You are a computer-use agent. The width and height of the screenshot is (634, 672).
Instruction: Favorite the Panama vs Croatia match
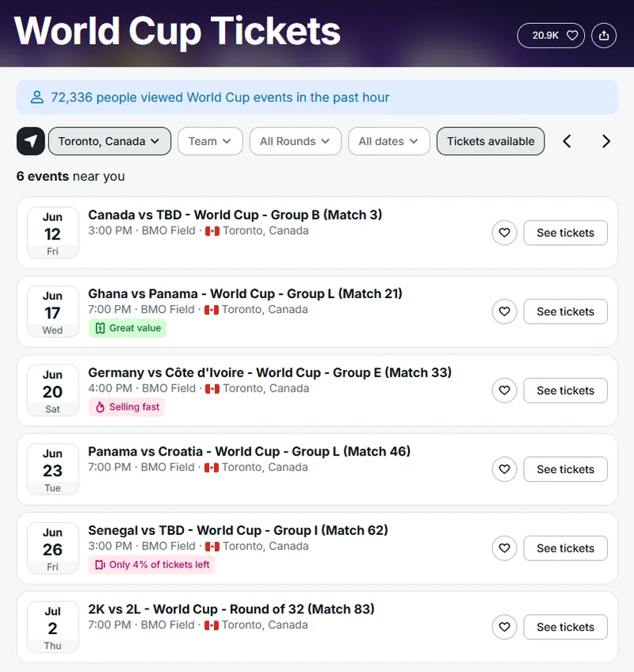504,469
